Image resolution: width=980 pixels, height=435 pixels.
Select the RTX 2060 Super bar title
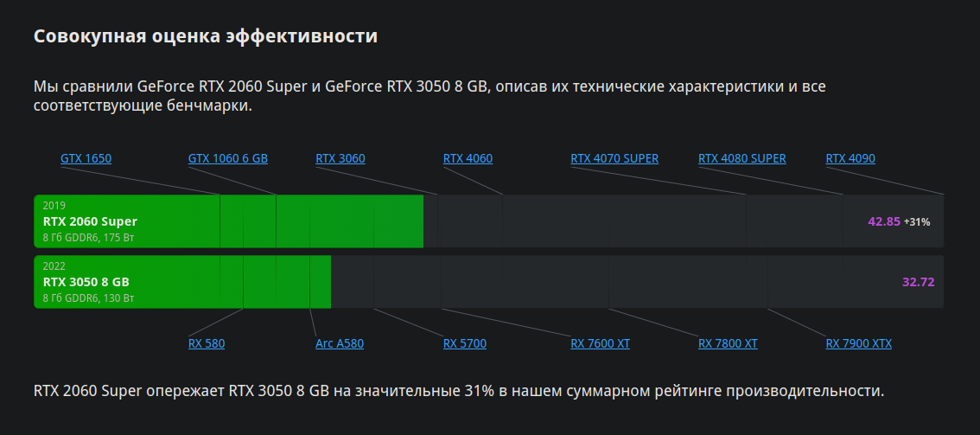pos(90,221)
